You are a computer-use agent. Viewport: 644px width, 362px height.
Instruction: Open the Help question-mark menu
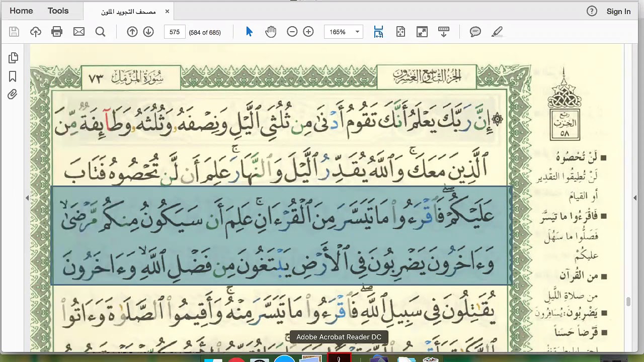(592, 11)
